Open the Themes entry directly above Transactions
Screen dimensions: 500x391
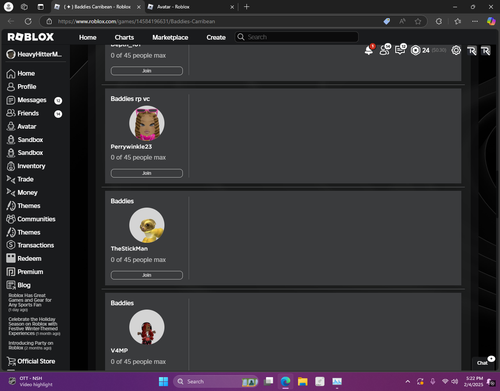click(x=23, y=232)
